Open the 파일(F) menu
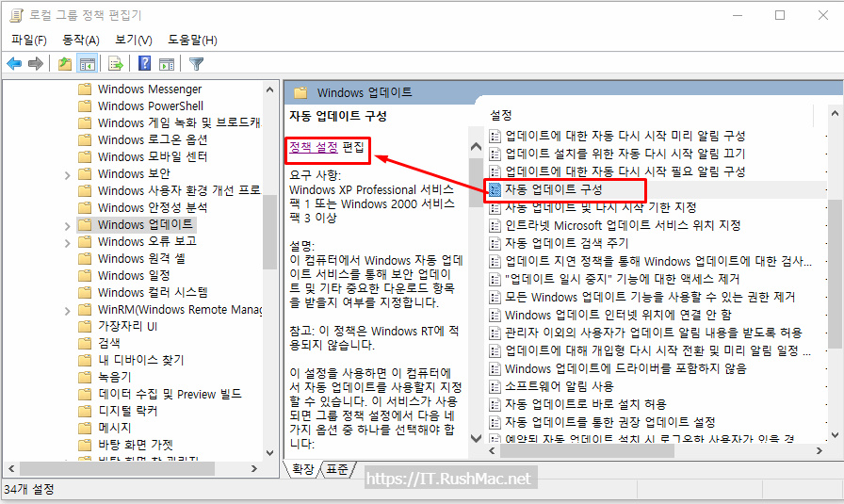 coord(28,40)
